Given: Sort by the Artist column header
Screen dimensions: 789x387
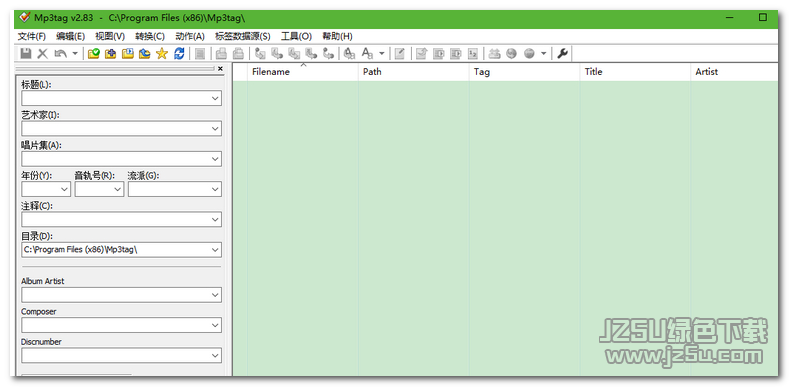Looking at the screenshot, I should pyautogui.click(x=734, y=71).
